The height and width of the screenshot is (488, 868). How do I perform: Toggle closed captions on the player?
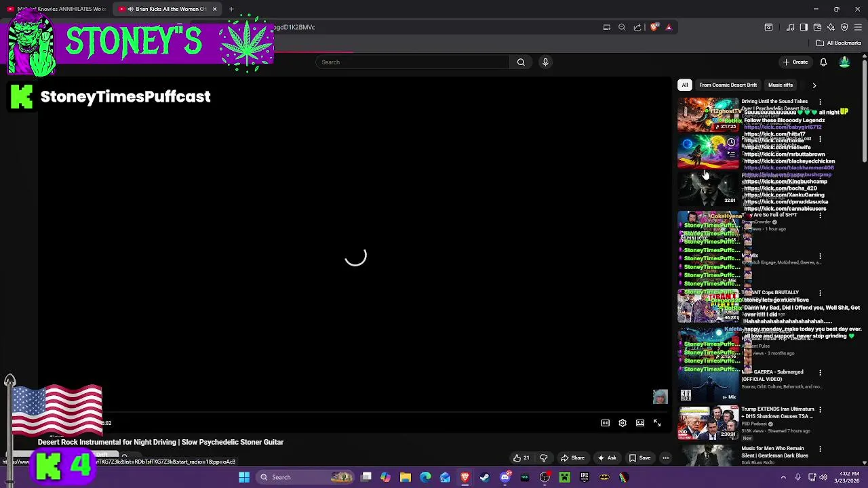coord(605,423)
